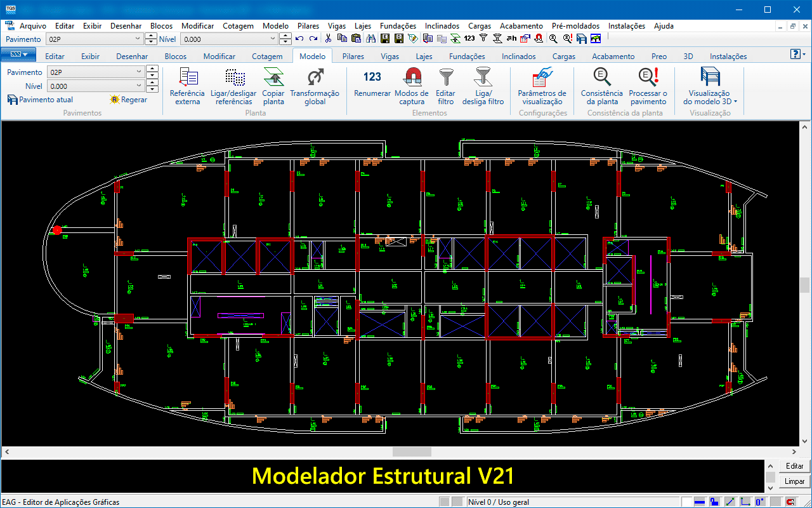Click the Limpar button
Image resolution: width=812 pixels, height=508 pixels.
tap(794, 481)
